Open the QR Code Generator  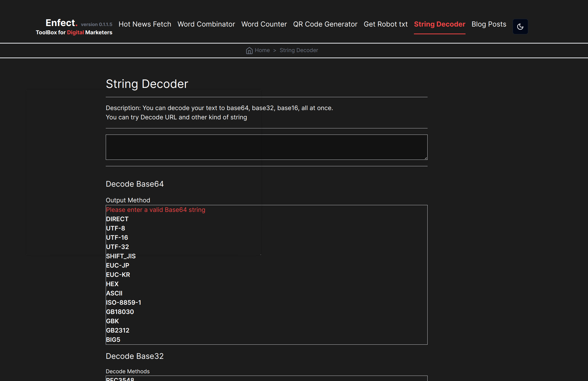coord(325,24)
